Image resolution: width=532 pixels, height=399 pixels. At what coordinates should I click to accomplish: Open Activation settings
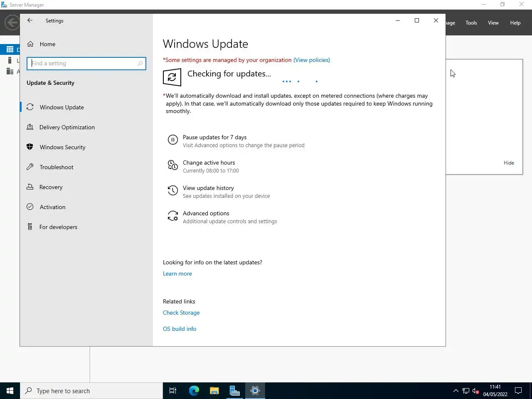pyautogui.click(x=52, y=207)
